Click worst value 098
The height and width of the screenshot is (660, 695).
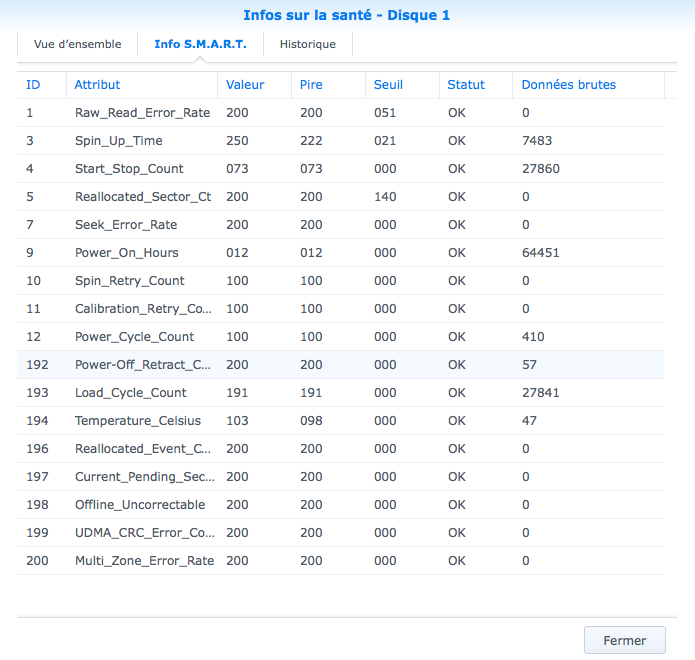click(311, 420)
